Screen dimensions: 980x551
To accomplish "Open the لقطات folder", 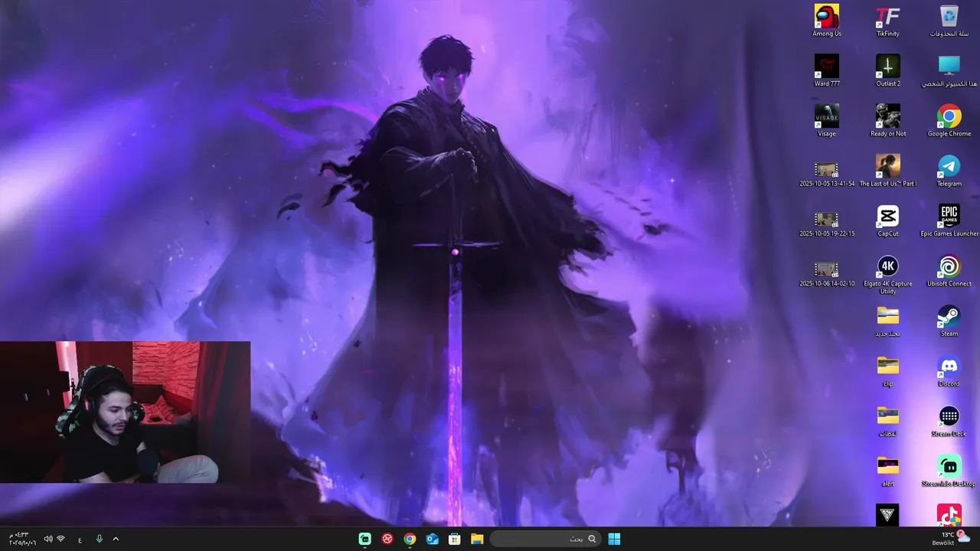I will [888, 421].
